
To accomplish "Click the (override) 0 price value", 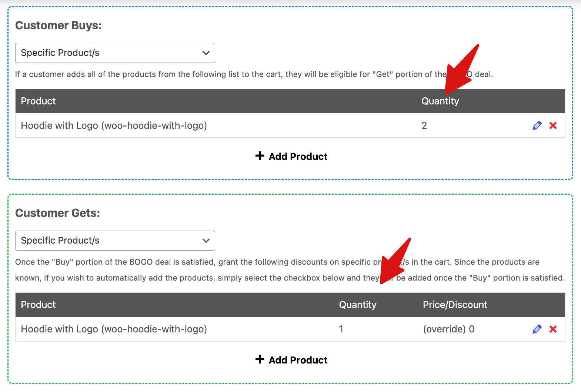I will [448, 329].
